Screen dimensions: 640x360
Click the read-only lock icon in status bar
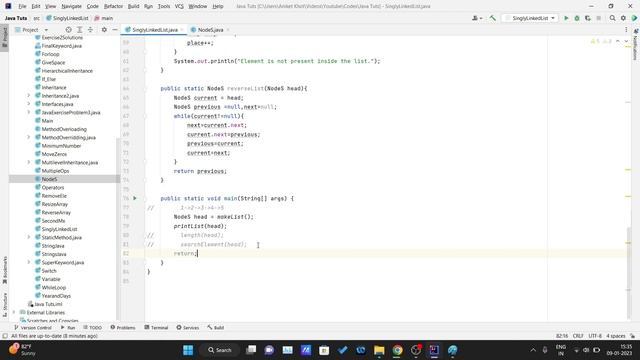coord(632,336)
